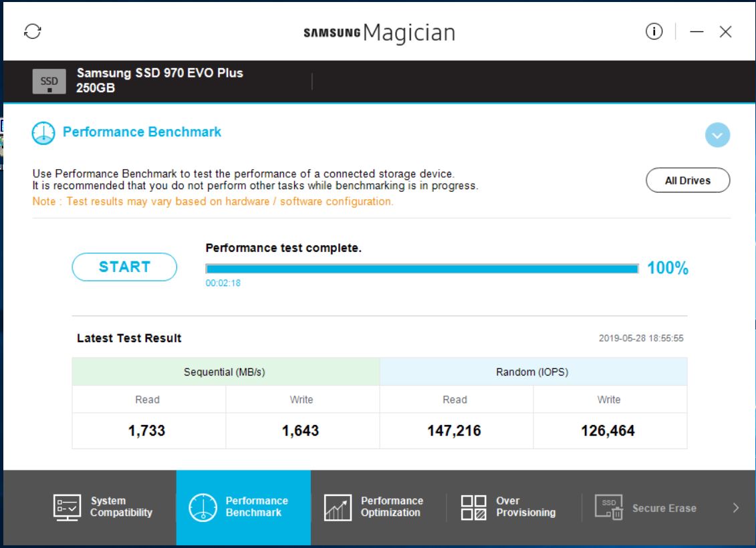Image resolution: width=756 pixels, height=548 pixels.
Task: Close the Samsung Magician window
Action: click(x=725, y=32)
